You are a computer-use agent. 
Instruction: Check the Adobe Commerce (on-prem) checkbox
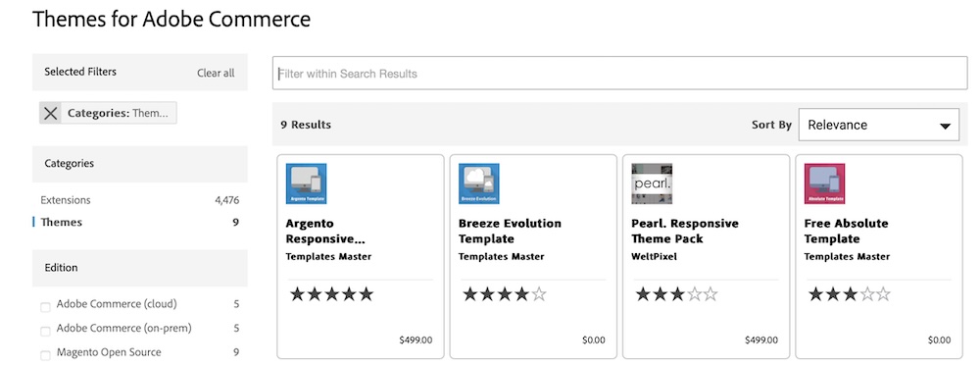point(45,332)
